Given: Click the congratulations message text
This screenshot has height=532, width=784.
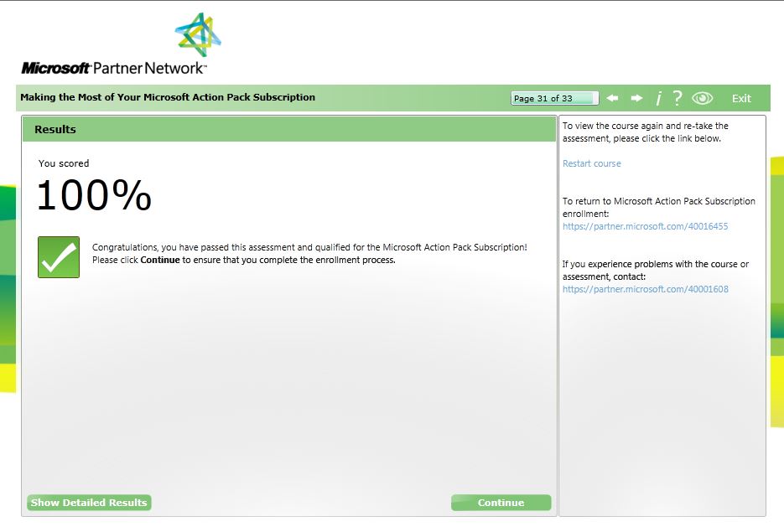Looking at the screenshot, I should pyautogui.click(x=309, y=248).
